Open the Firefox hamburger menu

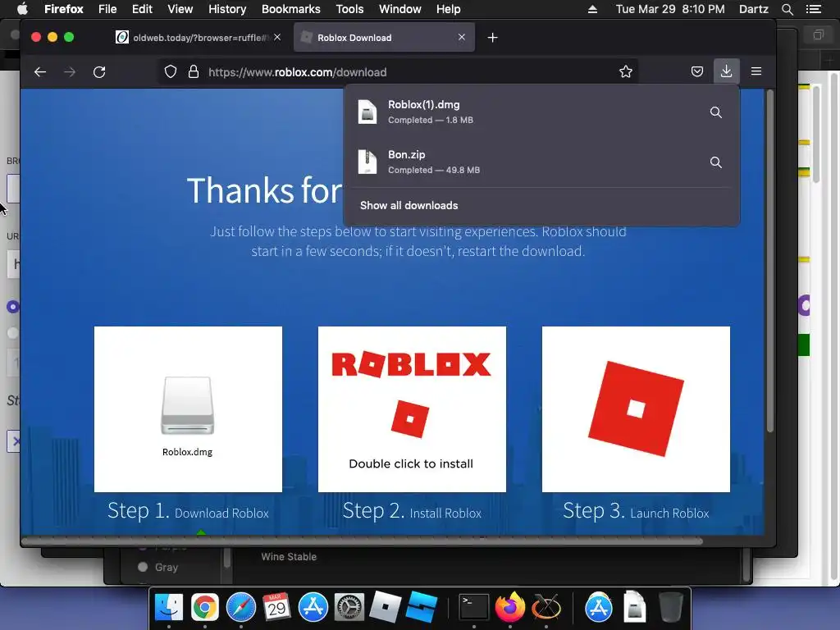click(756, 71)
